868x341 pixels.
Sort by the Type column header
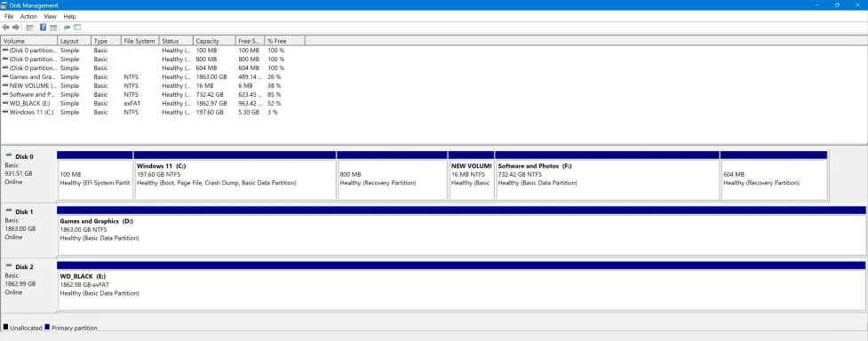pos(107,41)
